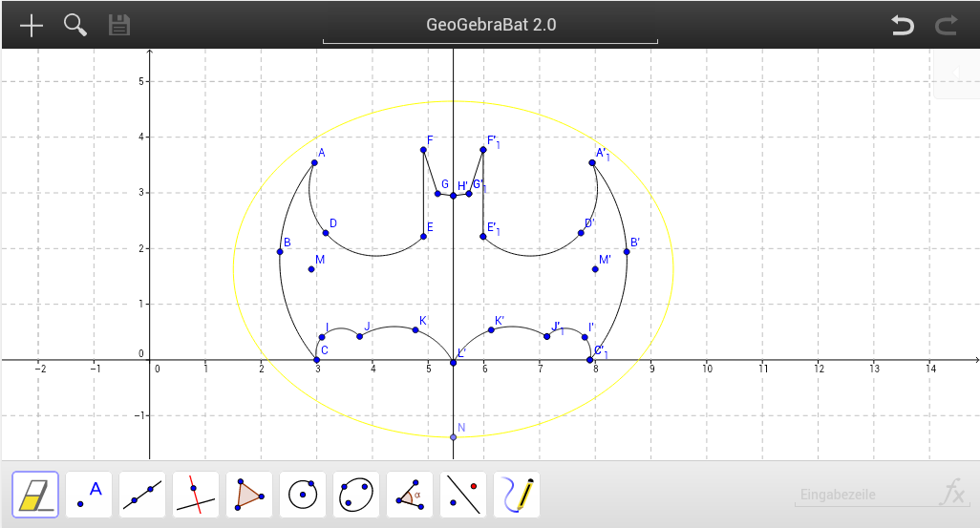
Task: Click the save floppy disk icon
Action: (x=119, y=25)
